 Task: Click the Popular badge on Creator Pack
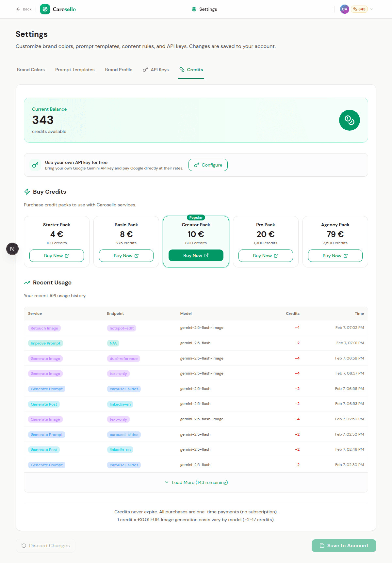pos(196,217)
